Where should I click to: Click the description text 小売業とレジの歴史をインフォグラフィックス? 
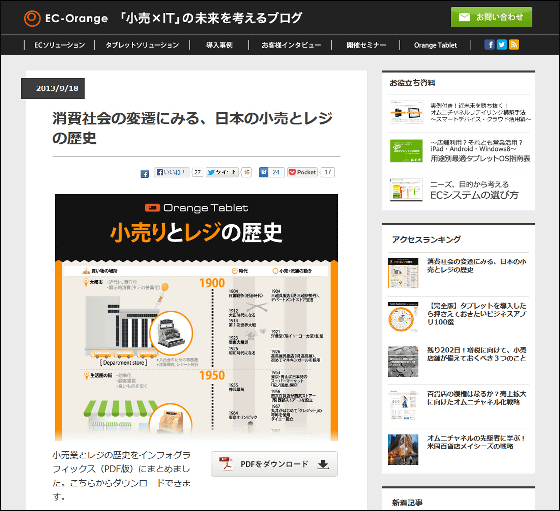[x=121, y=476]
